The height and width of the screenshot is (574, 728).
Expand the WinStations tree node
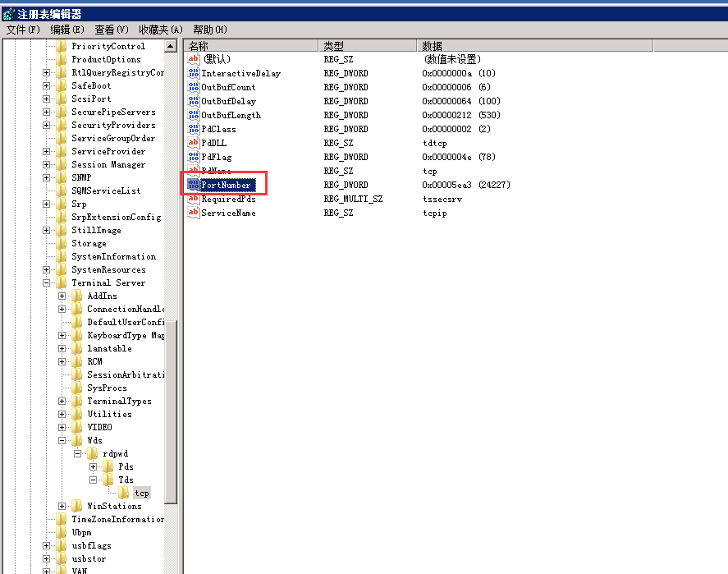click(62, 506)
